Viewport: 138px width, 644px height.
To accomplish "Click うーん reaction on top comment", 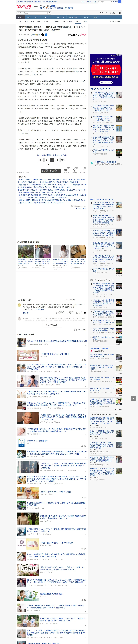I will pyautogui.click(x=79, y=313).
